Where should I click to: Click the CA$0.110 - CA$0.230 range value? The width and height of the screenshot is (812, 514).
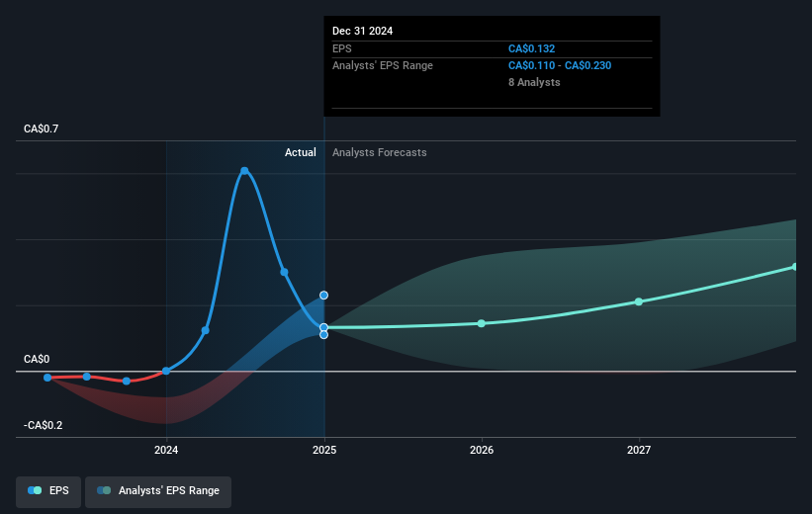560,66
